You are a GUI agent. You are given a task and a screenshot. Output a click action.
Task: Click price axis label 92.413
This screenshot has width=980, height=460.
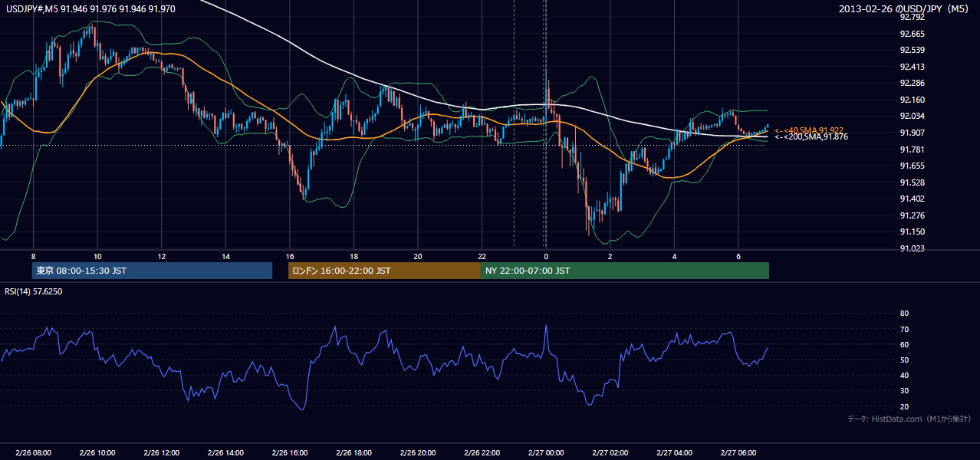[x=913, y=67]
